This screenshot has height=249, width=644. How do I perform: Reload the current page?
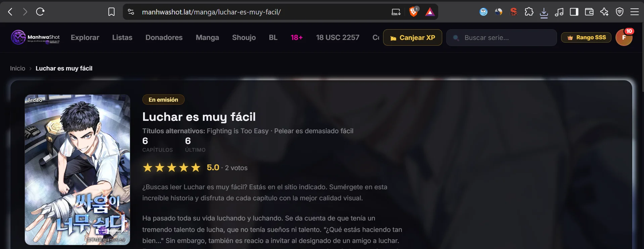coord(40,12)
